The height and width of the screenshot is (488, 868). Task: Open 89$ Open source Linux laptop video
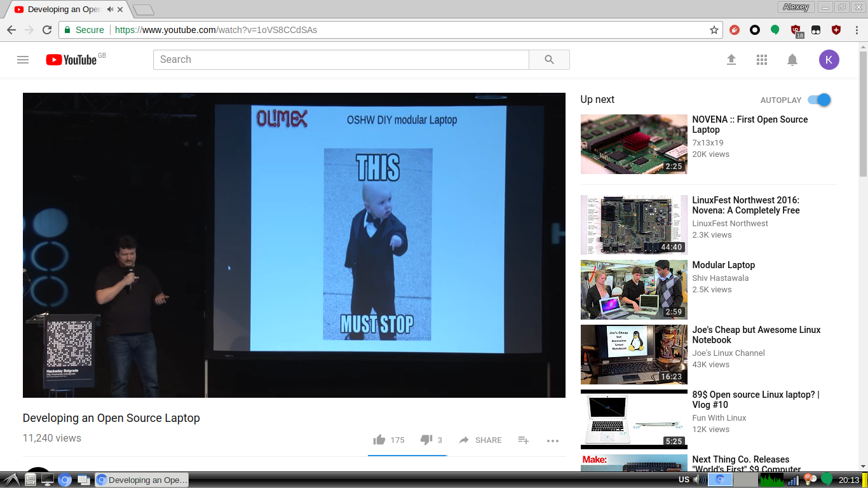(x=756, y=400)
